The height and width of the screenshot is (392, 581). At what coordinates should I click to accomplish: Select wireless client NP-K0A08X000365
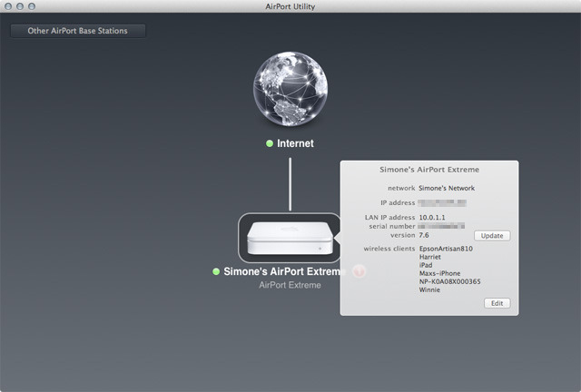(x=450, y=281)
